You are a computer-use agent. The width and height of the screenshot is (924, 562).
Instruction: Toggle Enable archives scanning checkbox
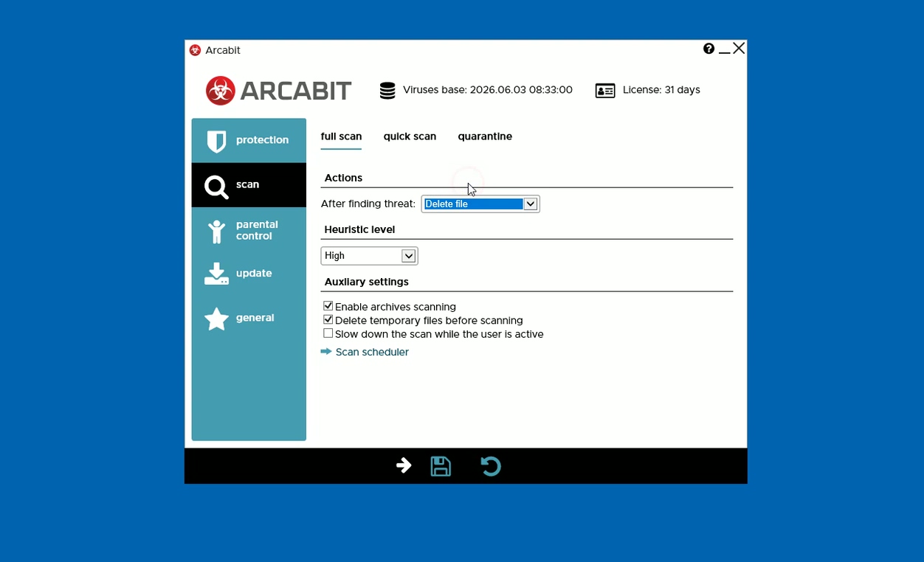[328, 306]
